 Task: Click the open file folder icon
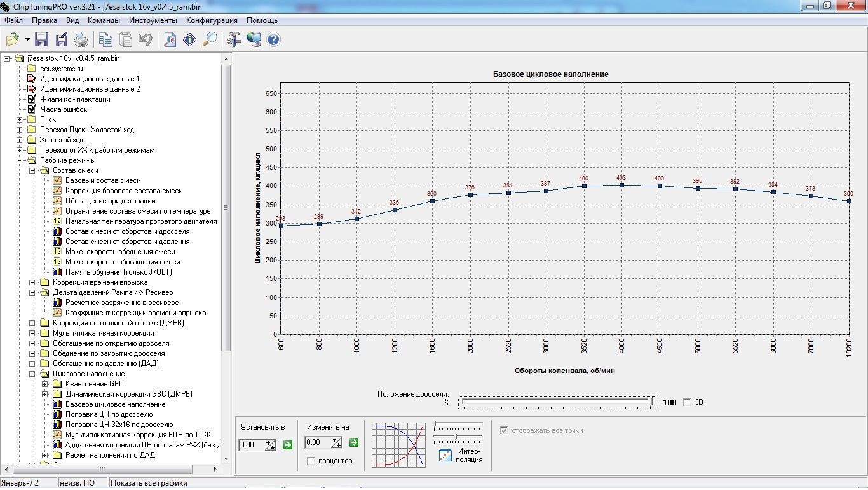[x=12, y=40]
